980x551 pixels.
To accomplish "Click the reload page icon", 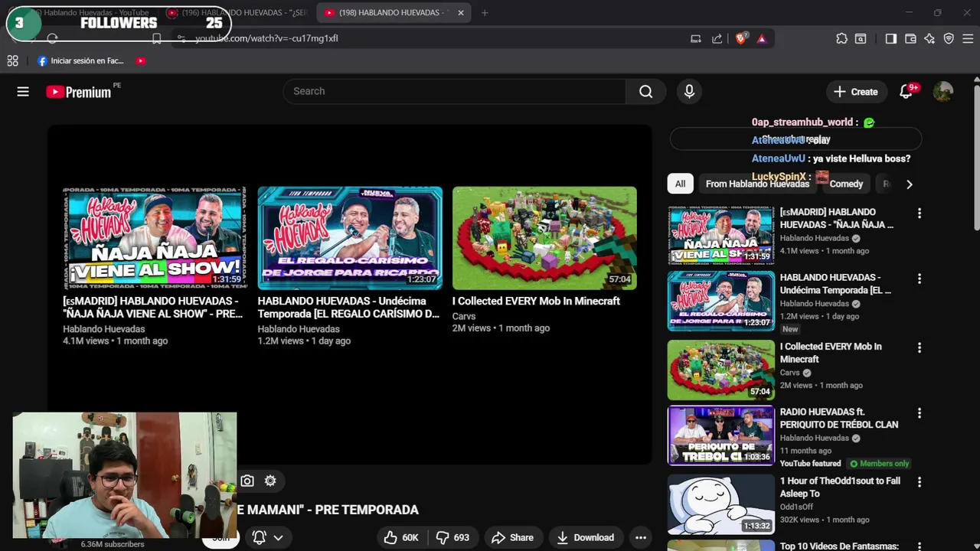I will point(52,38).
